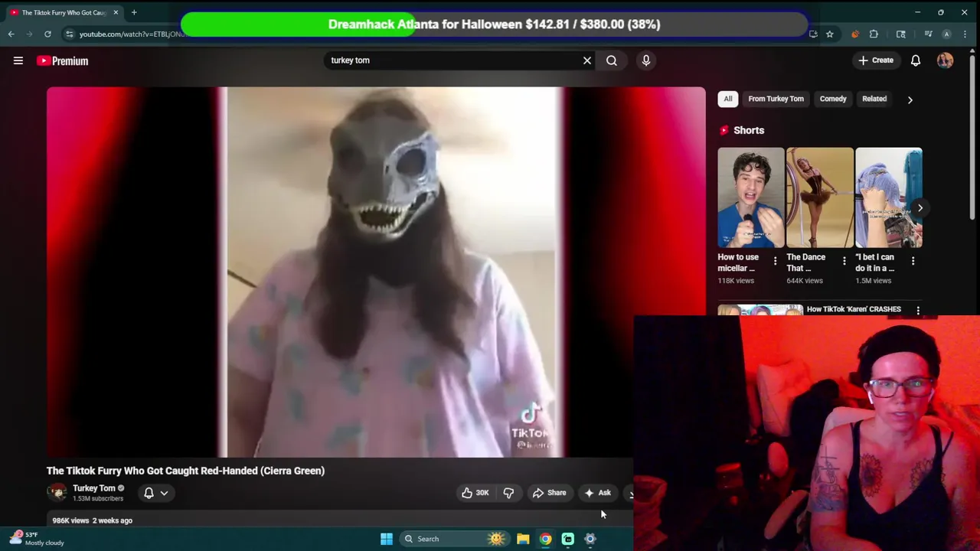Go back in browser history
980x551 pixels.
(11, 34)
